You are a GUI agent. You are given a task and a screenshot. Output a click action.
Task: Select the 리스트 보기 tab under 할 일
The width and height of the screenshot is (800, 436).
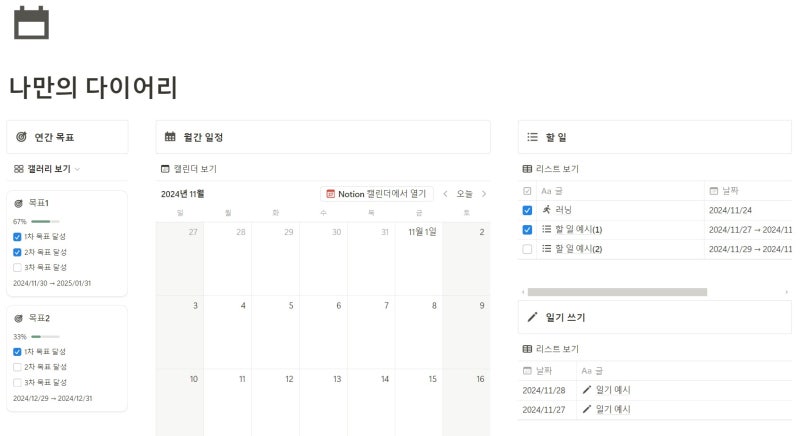[551, 169]
